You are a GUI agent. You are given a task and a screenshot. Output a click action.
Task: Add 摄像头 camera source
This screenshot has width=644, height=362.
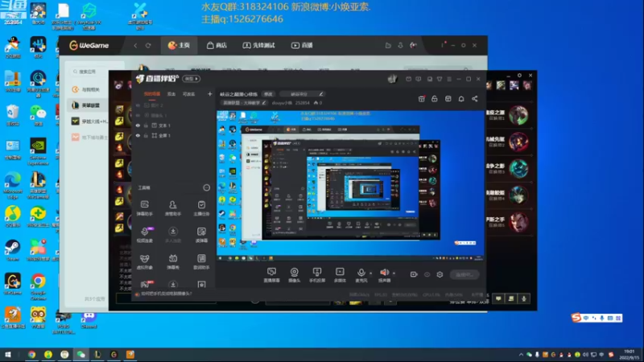[294, 275]
